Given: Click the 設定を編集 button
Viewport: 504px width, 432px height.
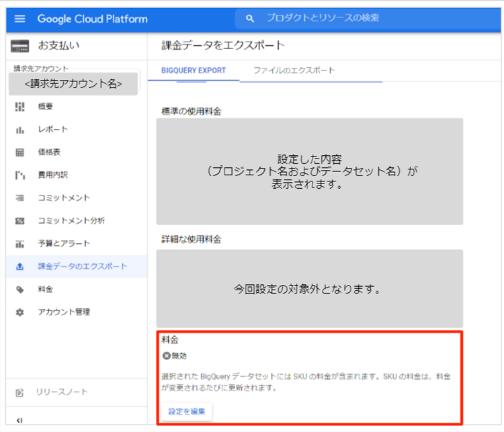Looking at the screenshot, I should [187, 411].
